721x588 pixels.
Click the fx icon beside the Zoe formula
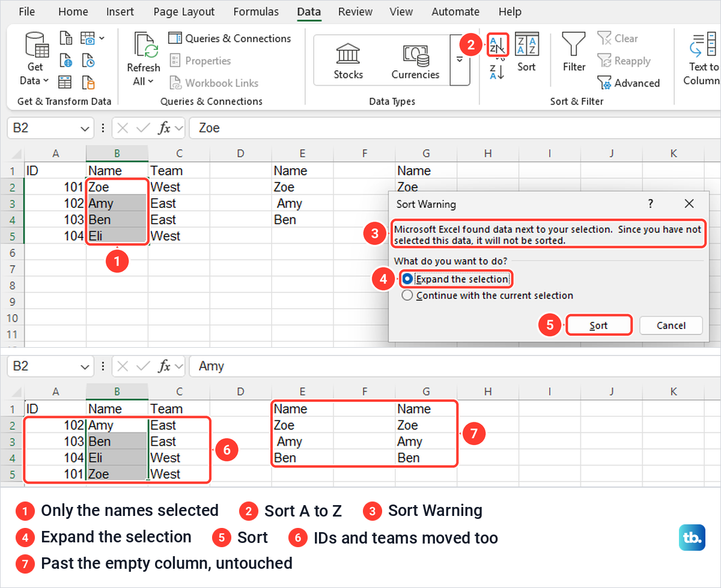(164, 128)
